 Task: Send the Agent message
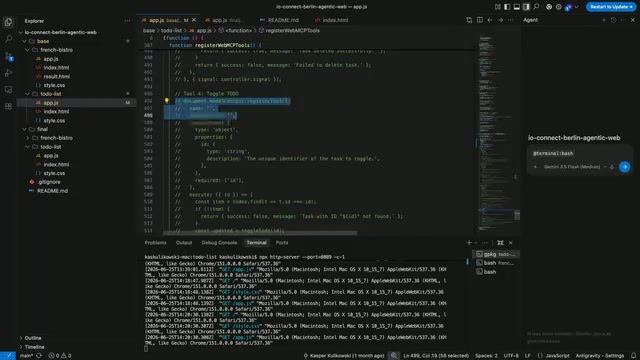point(624,167)
